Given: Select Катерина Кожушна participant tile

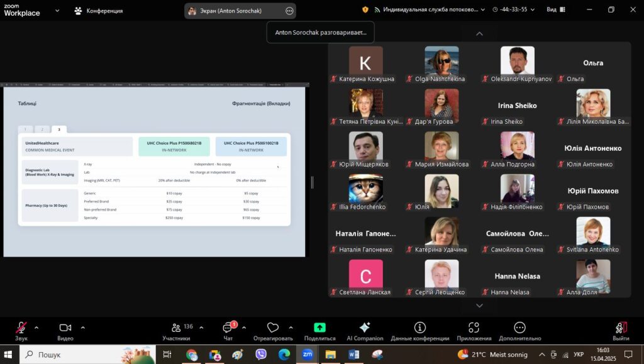Looking at the screenshot, I should (365, 63).
